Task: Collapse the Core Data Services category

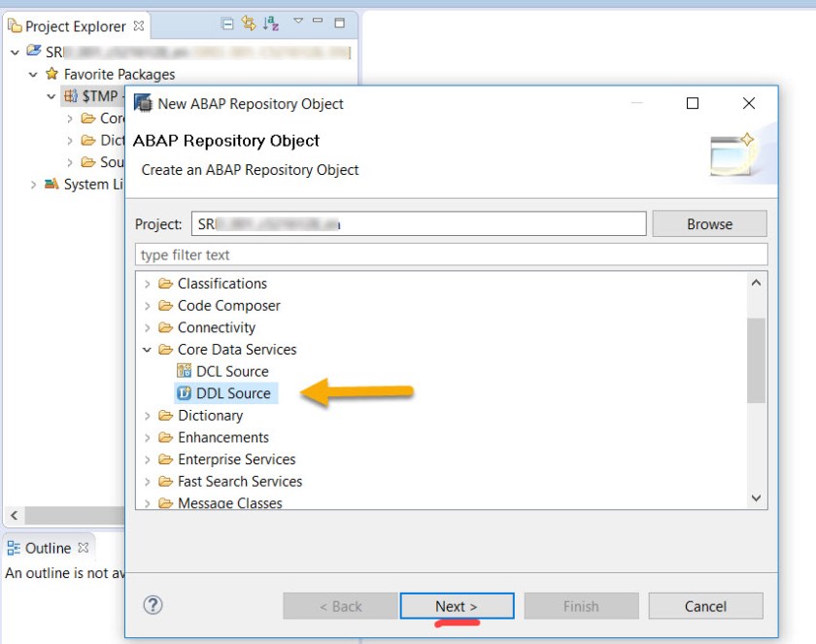Action: pos(149,349)
